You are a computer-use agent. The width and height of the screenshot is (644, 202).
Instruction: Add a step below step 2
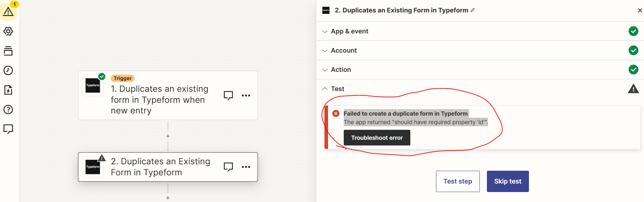(x=168, y=198)
